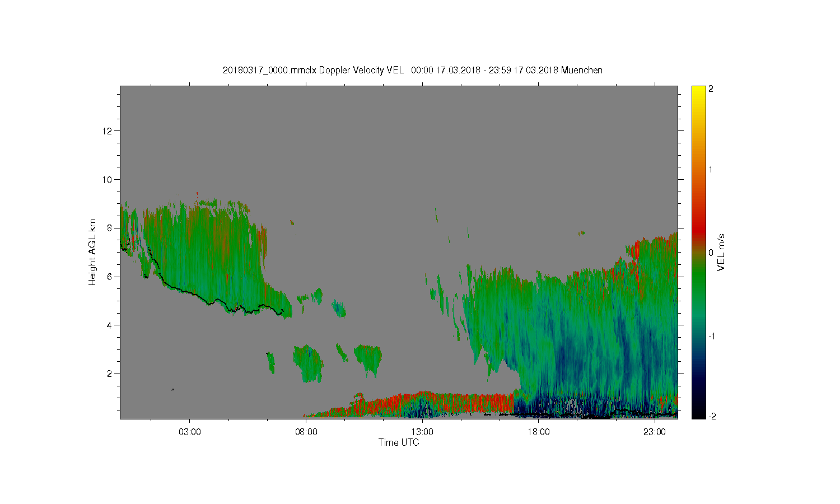Image resolution: width=840 pixels, height=504 pixels.
Task: Click the 'Height AGL km' y-axis label
Action: pyautogui.click(x=92, y=252)
